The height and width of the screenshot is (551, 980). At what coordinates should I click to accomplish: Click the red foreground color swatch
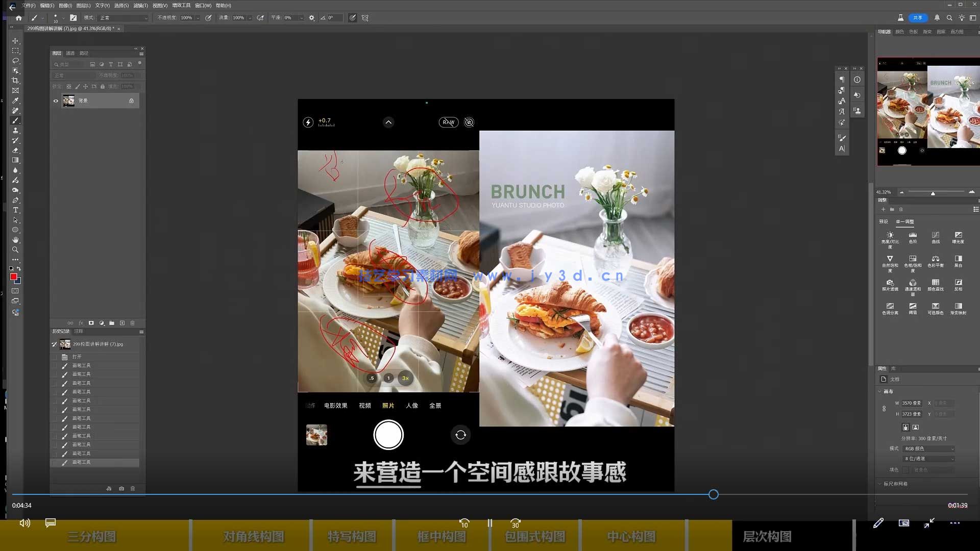click(13, 277)
